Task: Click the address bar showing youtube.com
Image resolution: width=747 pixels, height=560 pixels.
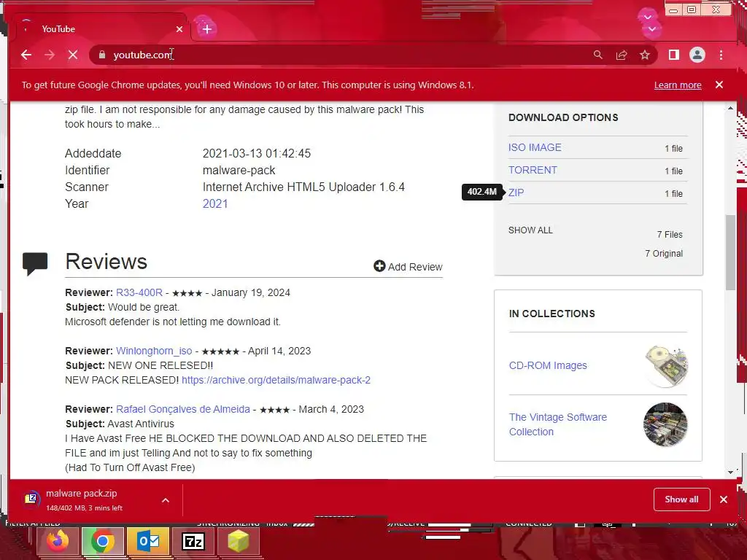Action: 333,55
